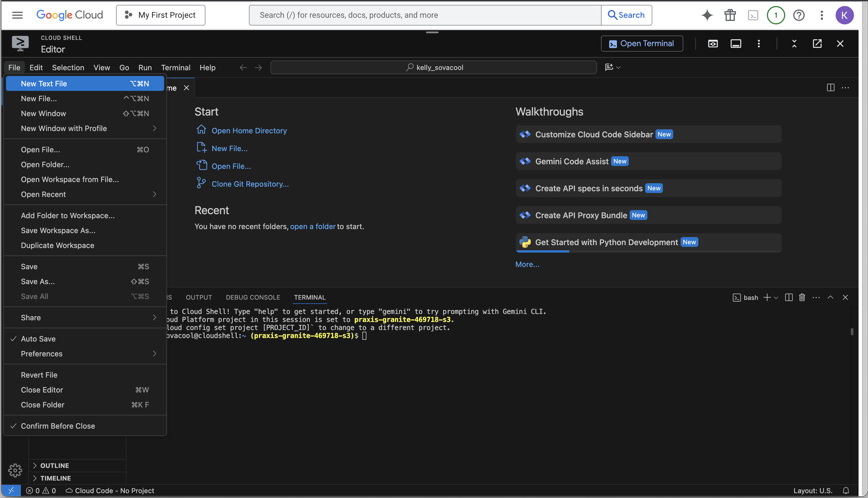The image size is (868, 498).
Task: Open notifications bell in status bar
Action: [846, 491]
